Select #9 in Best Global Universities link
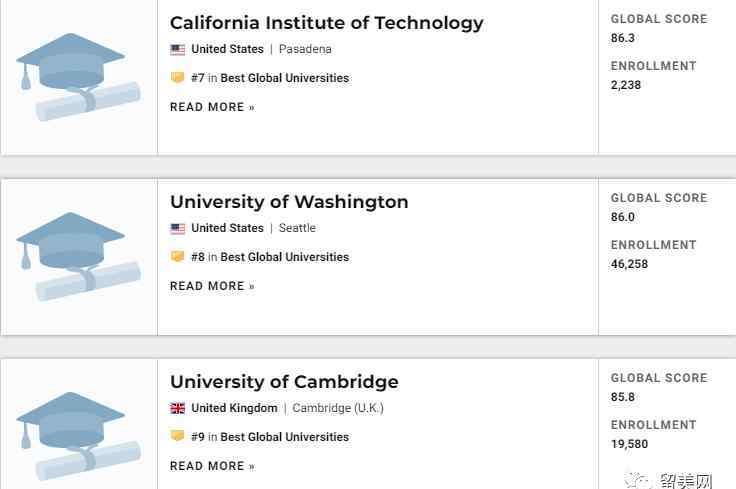The height and width of the screenshot is (489, 736). coord(270,437)
